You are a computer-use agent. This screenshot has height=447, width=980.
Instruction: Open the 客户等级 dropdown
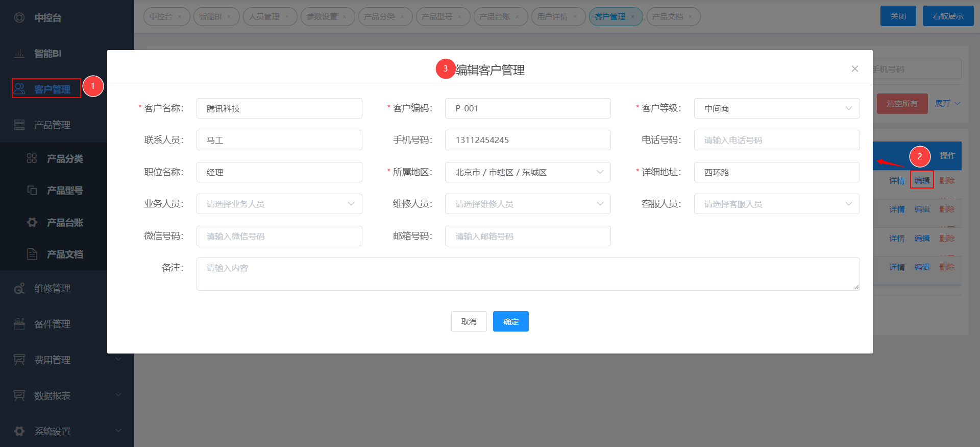(x=776, y=108)
